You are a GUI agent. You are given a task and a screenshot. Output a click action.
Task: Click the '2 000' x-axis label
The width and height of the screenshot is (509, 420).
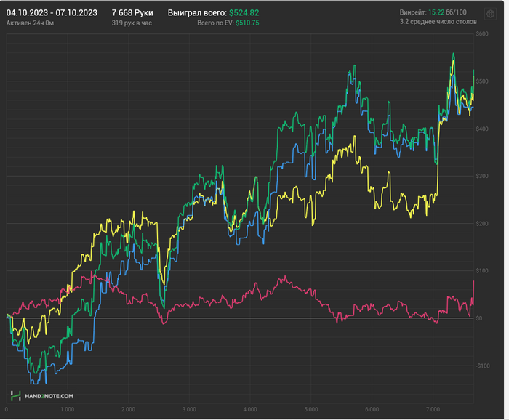click(x=128, y=409)
